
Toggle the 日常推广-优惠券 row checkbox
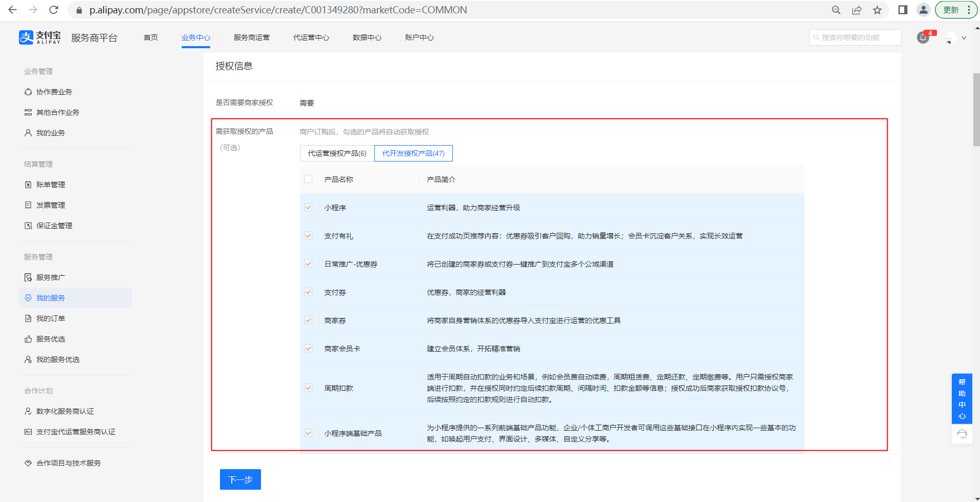pos(308,264)
